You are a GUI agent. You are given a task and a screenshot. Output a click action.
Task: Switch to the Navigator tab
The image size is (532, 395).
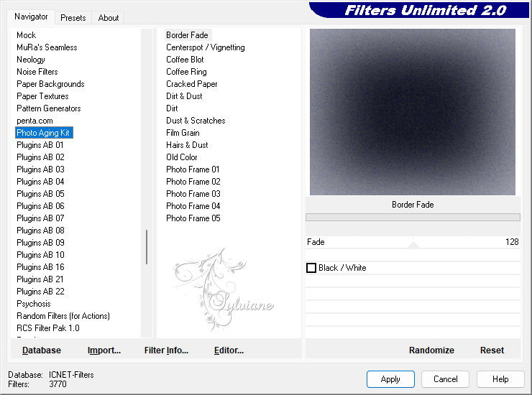coord(31,17)
